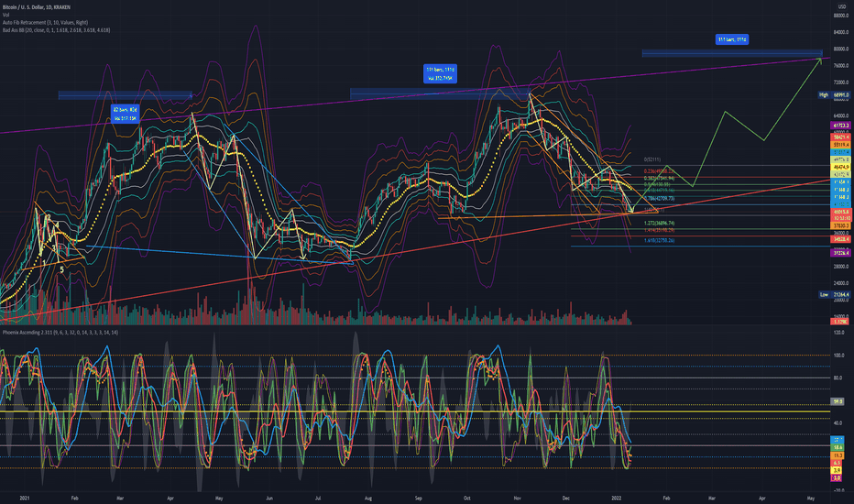This screenshot has height=504, width=854.
Task: Click the Low 21264.4 price label
Action: 835,294
